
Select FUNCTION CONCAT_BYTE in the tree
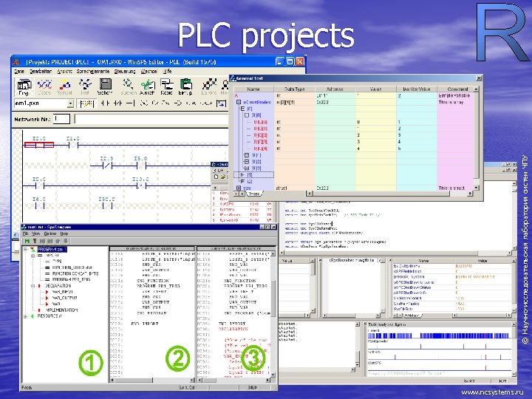click(75, 273)
